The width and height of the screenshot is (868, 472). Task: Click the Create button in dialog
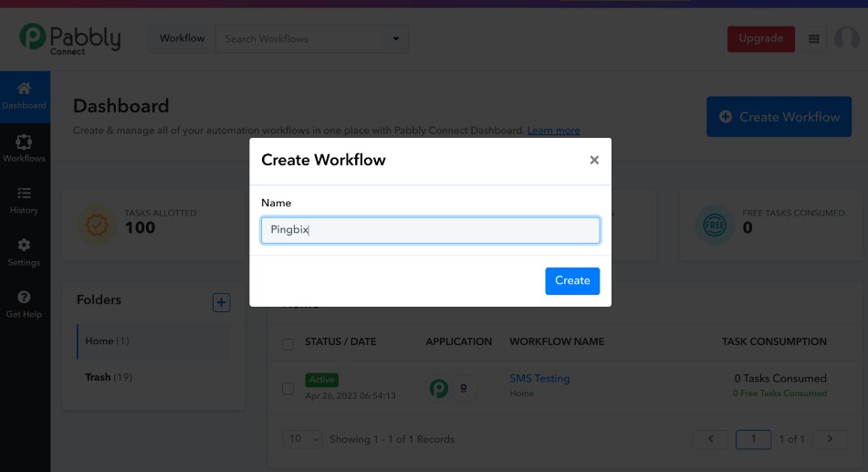click(x=572, y=281)
